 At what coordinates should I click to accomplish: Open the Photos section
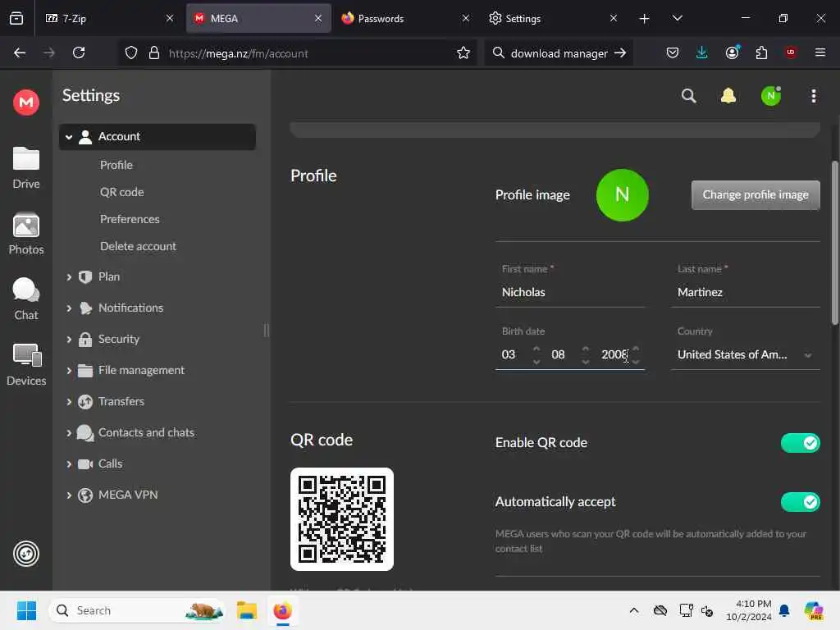pyautogui.click(x=26, y=234)
